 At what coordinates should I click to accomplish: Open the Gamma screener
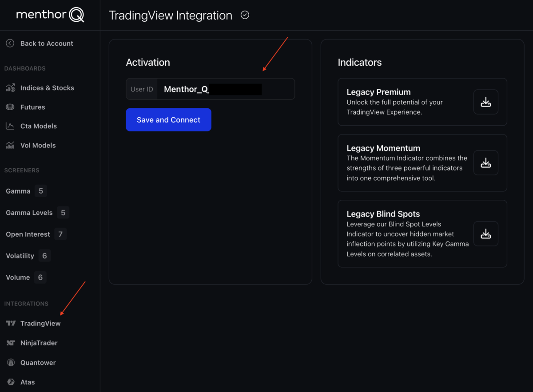click(x=18, y=191)
